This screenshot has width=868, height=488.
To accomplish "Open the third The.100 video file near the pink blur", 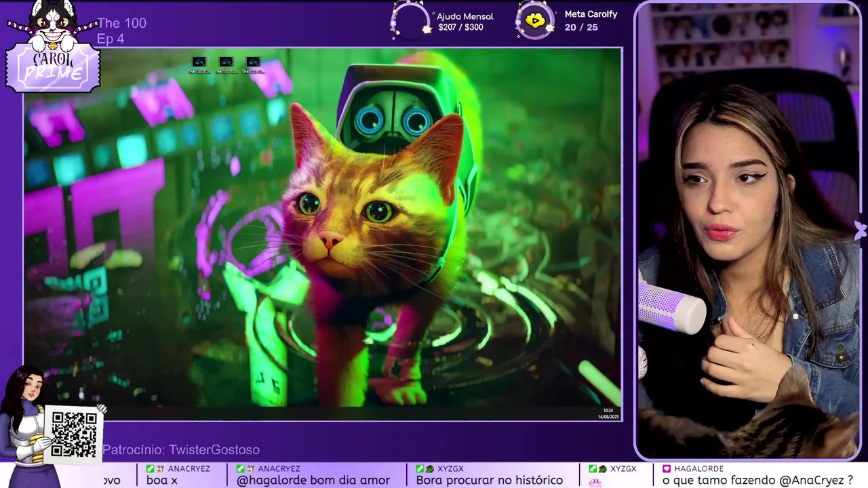I will pyautogui.click(x=253, y=65).
